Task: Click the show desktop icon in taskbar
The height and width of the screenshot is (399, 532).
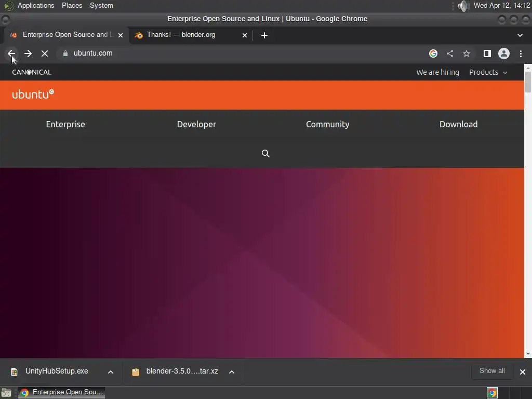Action: 6,393
